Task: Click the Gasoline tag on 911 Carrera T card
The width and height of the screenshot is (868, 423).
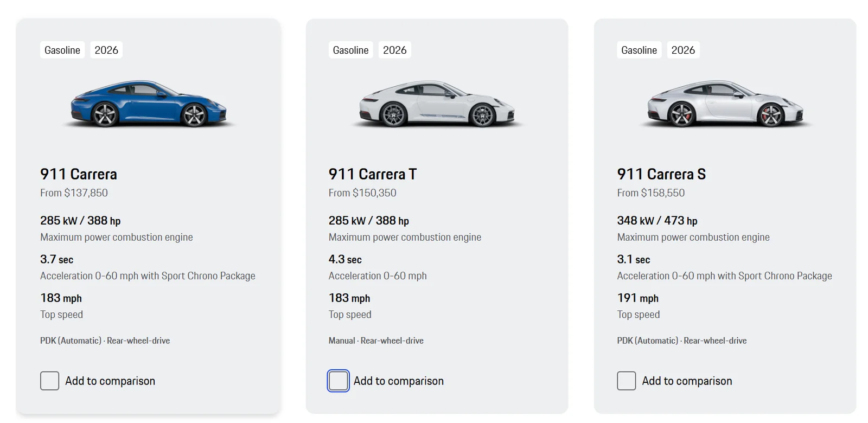Action: tap(350, 50)
